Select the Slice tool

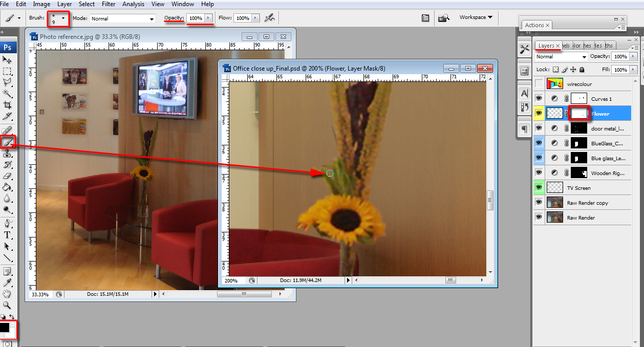click(x=8, y=116)
